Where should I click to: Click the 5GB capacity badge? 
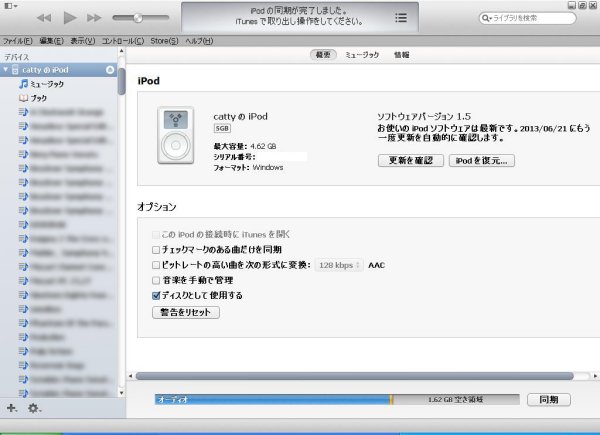click(x=222, y=128)
